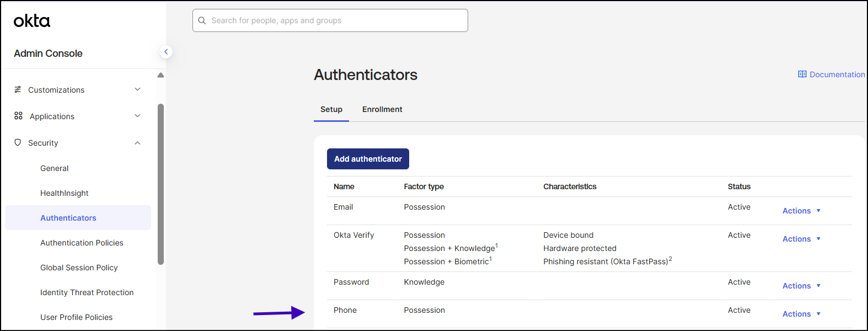
Task: Click the Security shield icon
Action: tap(18, 142)
